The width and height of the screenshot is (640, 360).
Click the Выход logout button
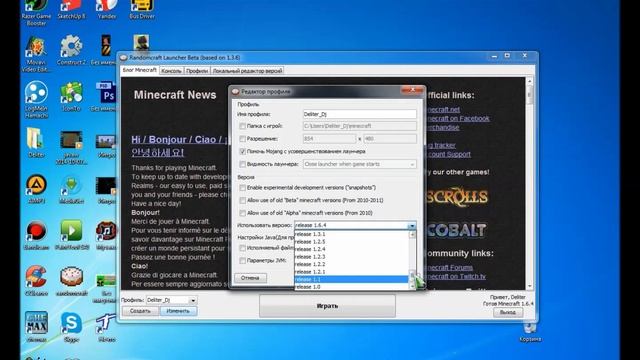[508, 312]
